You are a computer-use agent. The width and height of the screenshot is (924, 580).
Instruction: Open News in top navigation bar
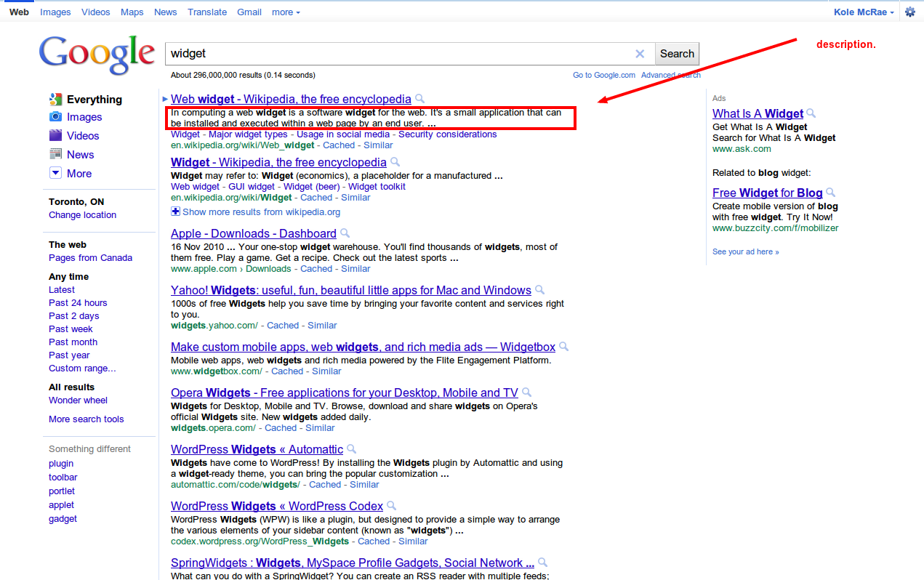pos(165,12)
